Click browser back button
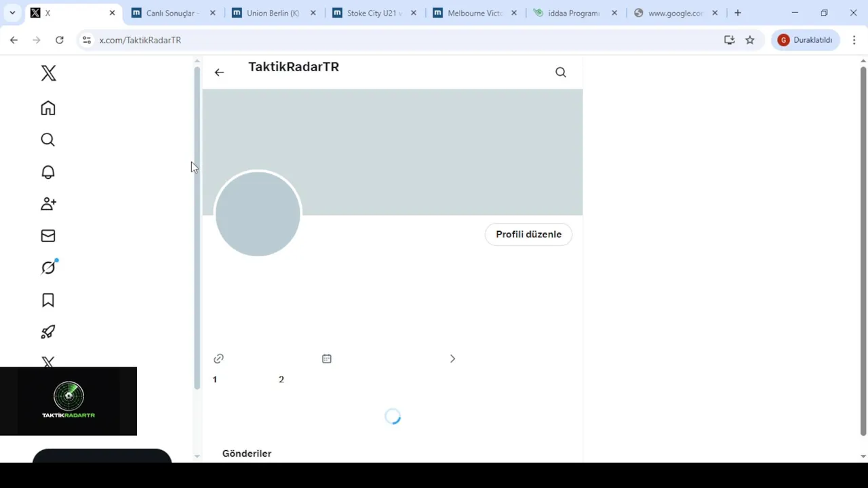This screenshot has width=868, height=488. (14, 40)
